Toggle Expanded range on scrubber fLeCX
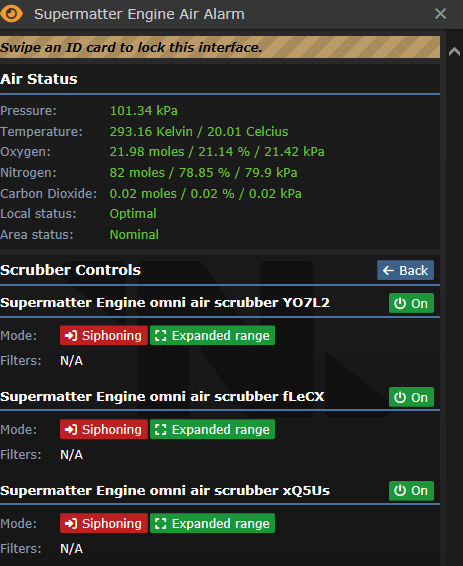 (212, 429)
